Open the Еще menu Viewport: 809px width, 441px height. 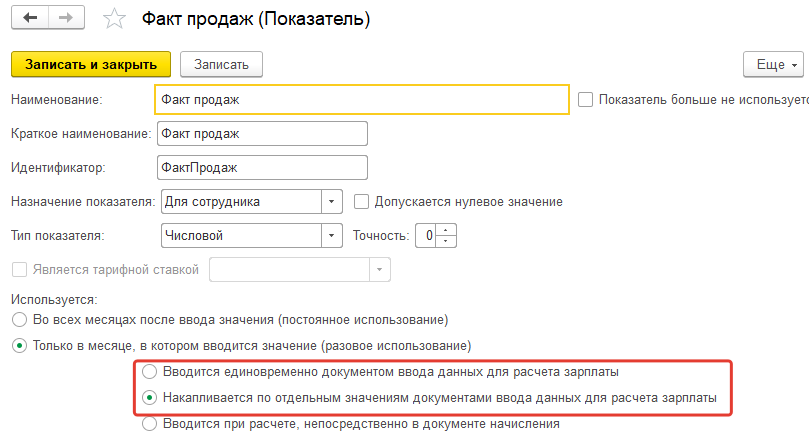pyautogui.click(x=775, y=64)
